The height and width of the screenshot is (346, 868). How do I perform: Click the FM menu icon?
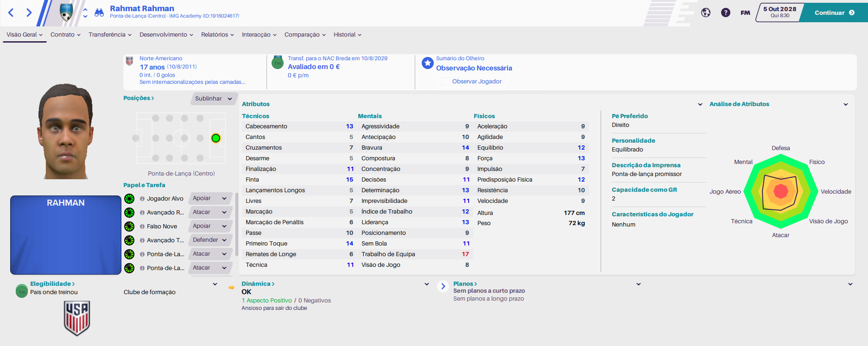pos(745,13)
